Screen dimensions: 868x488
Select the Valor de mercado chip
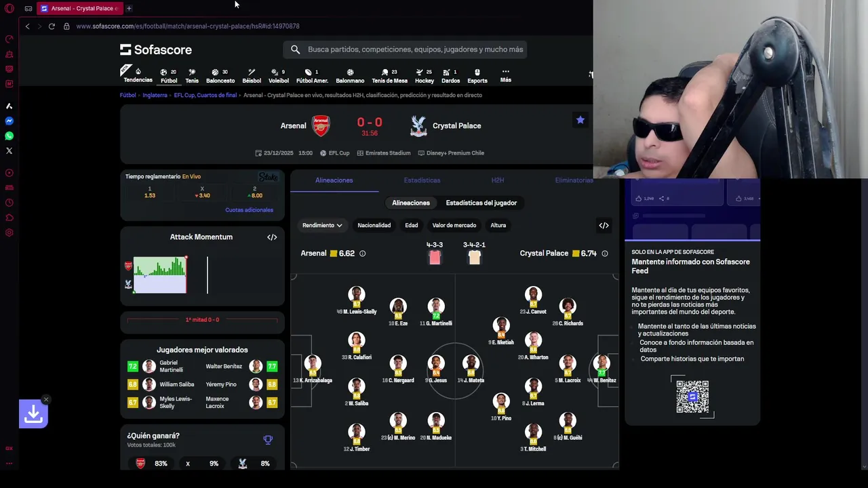[454, 225]
